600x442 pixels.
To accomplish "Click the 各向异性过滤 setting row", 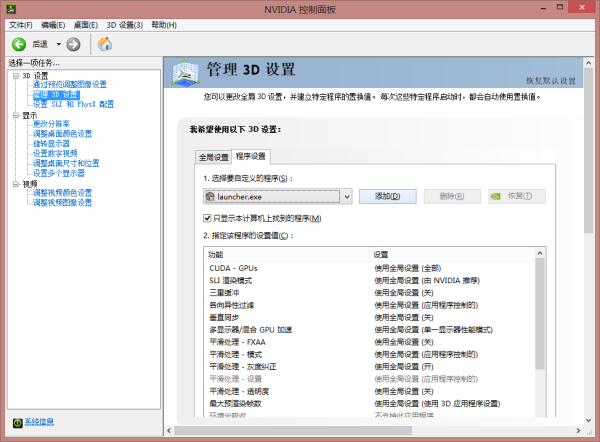I will 370,305.
